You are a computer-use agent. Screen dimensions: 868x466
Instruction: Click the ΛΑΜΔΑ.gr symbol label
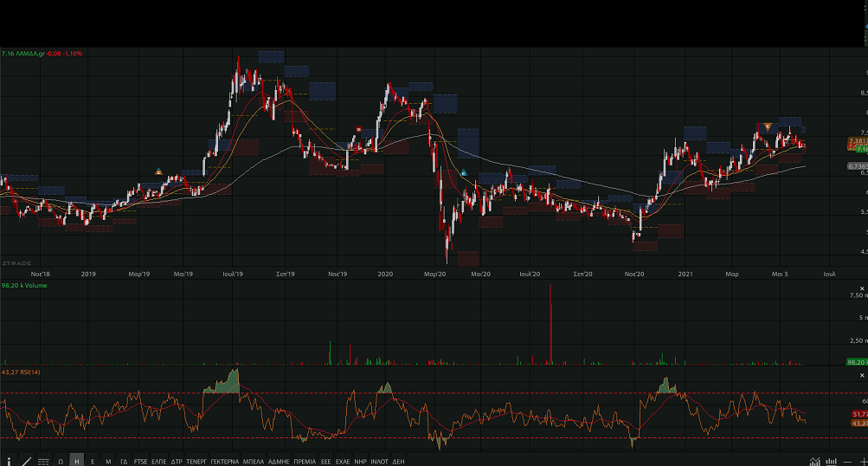tap(40, 54)
